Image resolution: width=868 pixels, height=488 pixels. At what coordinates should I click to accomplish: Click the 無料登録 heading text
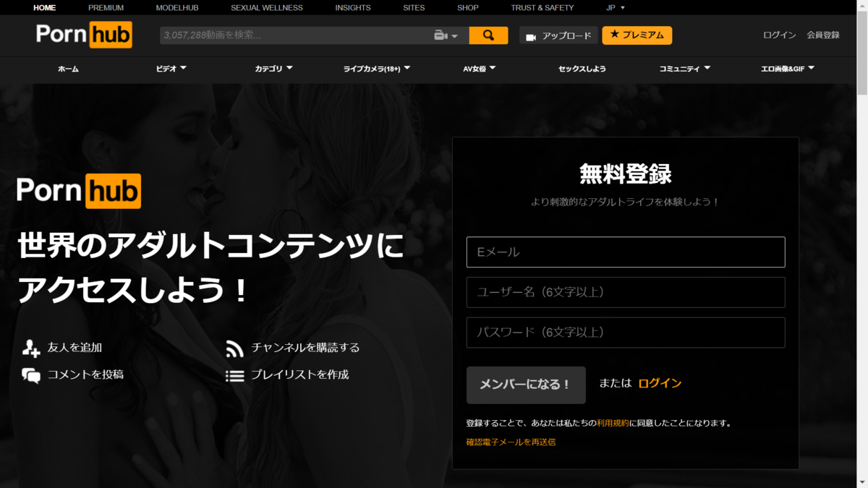(x=626, y=174)
